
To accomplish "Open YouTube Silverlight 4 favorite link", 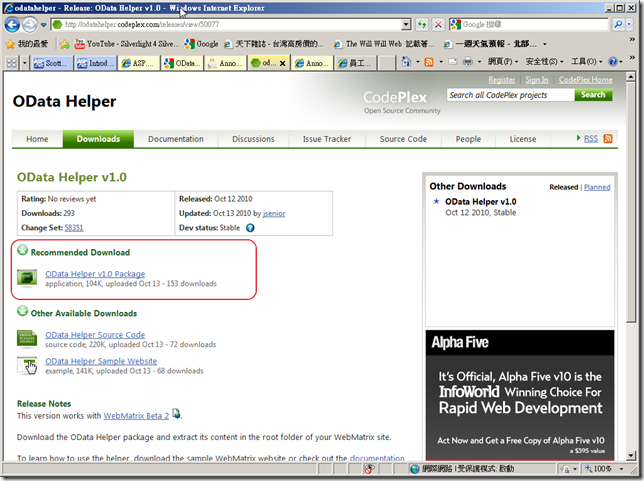I will [x=126, y=44].
